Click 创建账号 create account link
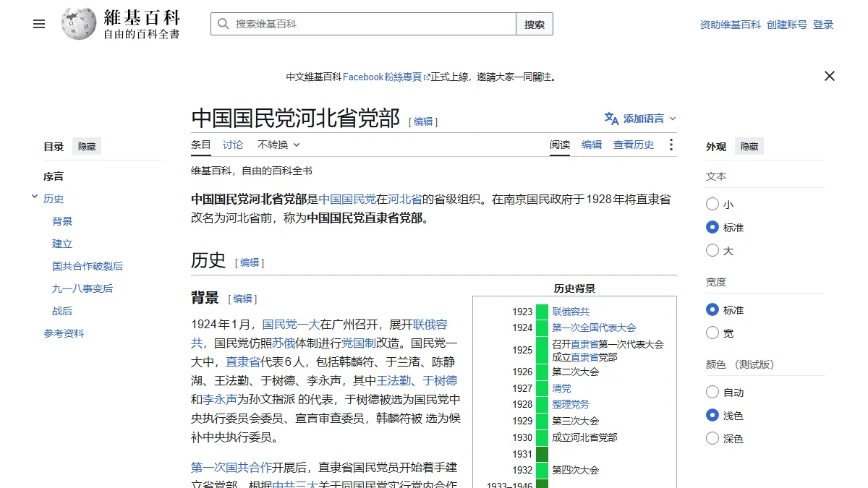This screenshot has width=868, height=488. 787,25
